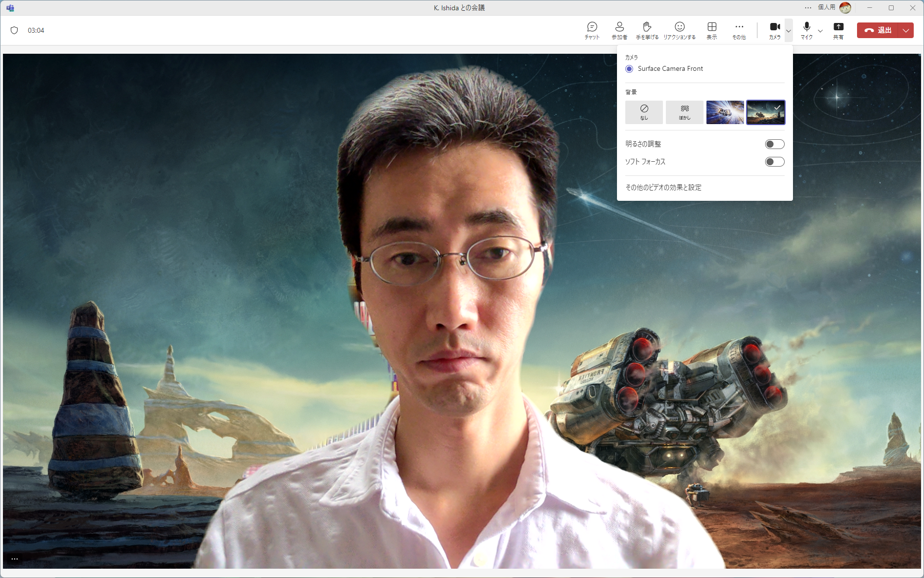The width and height of the screenshot is (924, 578).
Task: Expand the microphone options dropdown arrow
Action: click(820, 31)
